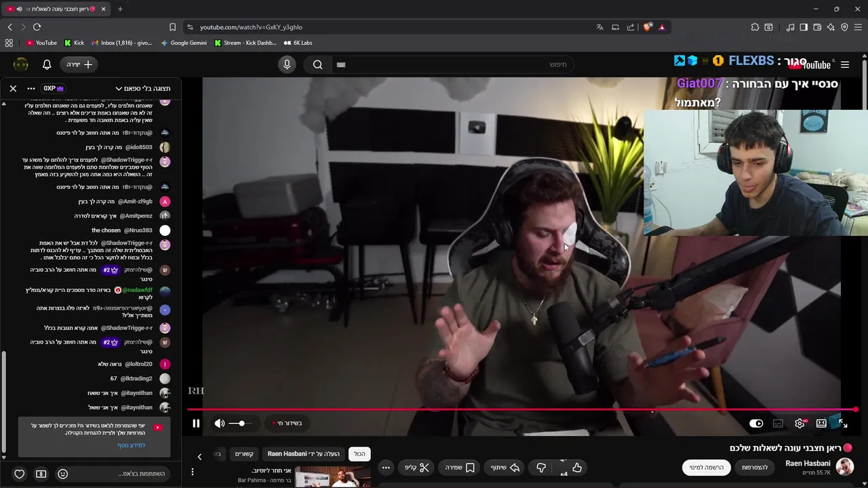Viewport: 868px width, 488px height.
Task: Toggle subtitles in the video player
Action: (778, 424)
